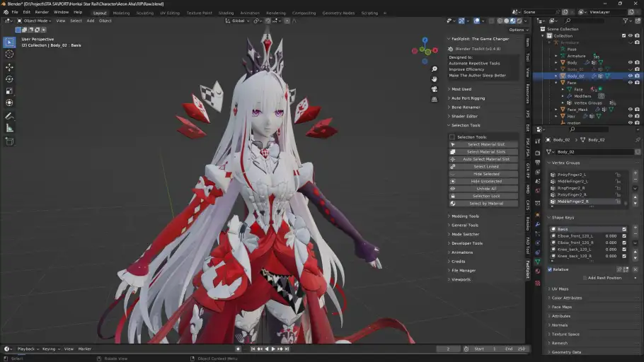The image size is (644, 362).
Task: Enable solid viewport shading
Action: 507,21
